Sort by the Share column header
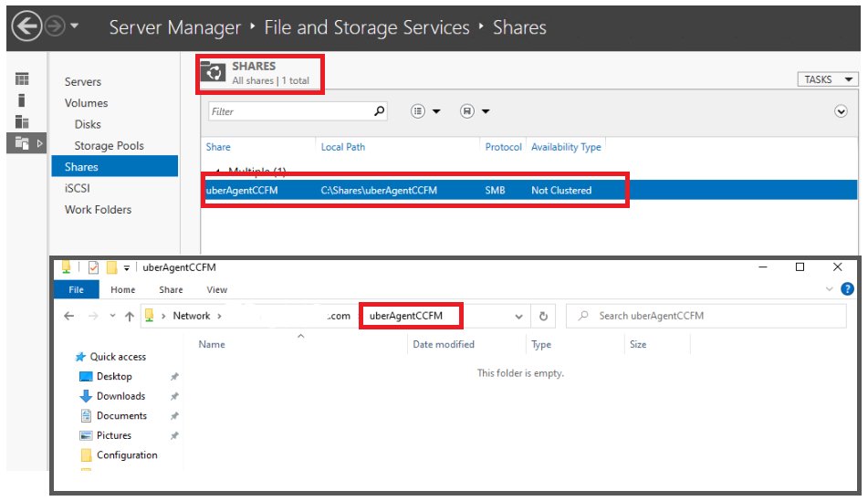Screen dimensions: 868x501 tap(218, 147)
